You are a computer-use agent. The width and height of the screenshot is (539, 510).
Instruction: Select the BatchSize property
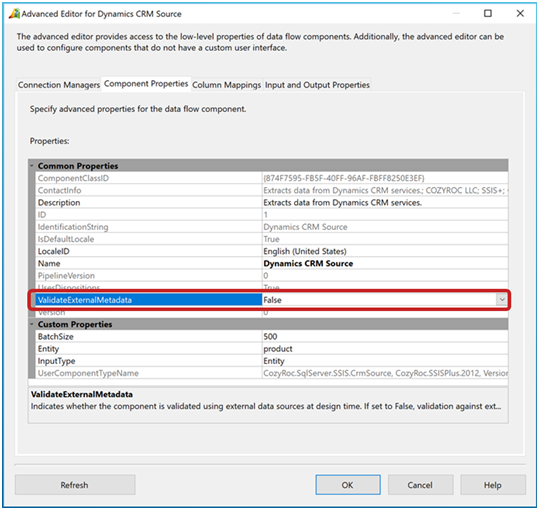56,336
